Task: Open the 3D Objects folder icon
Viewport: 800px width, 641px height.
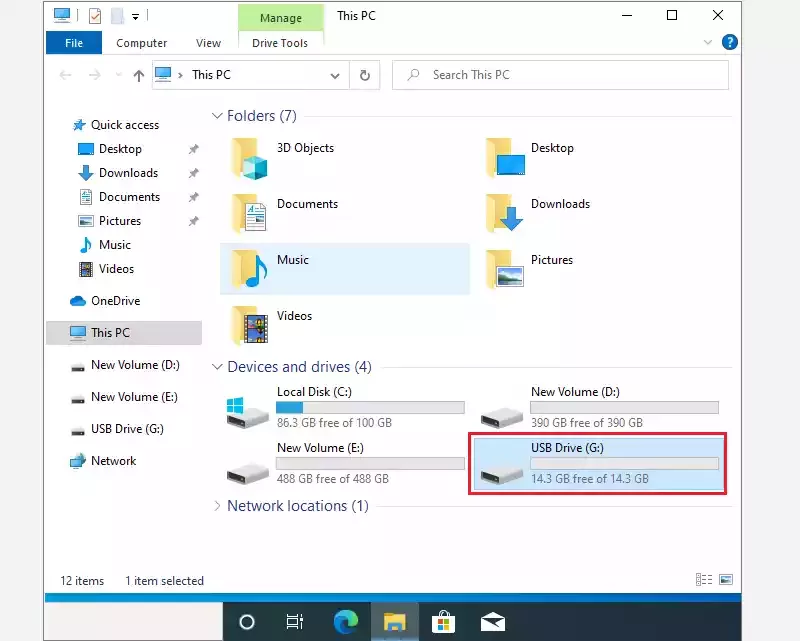Action: [x=247, y=156]
